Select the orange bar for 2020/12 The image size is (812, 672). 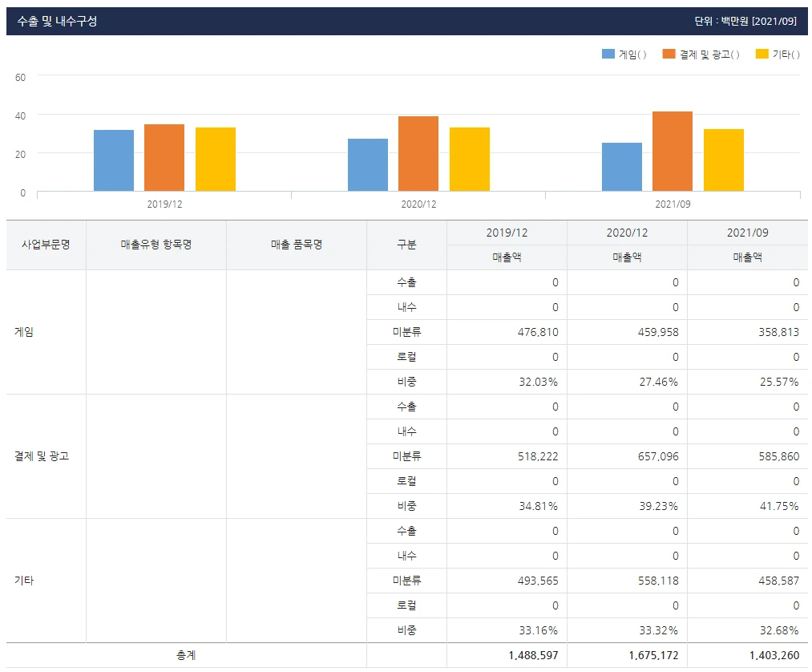point(418,154)
